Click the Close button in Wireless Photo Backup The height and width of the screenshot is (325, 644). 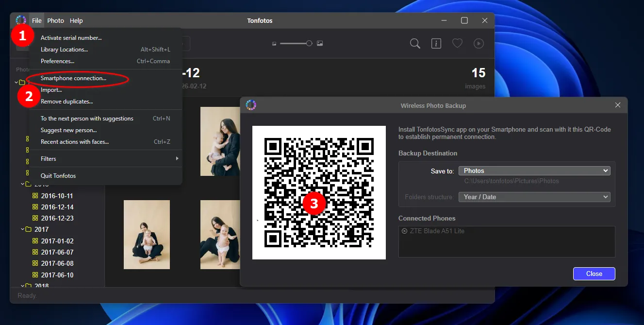click(594, 274)
